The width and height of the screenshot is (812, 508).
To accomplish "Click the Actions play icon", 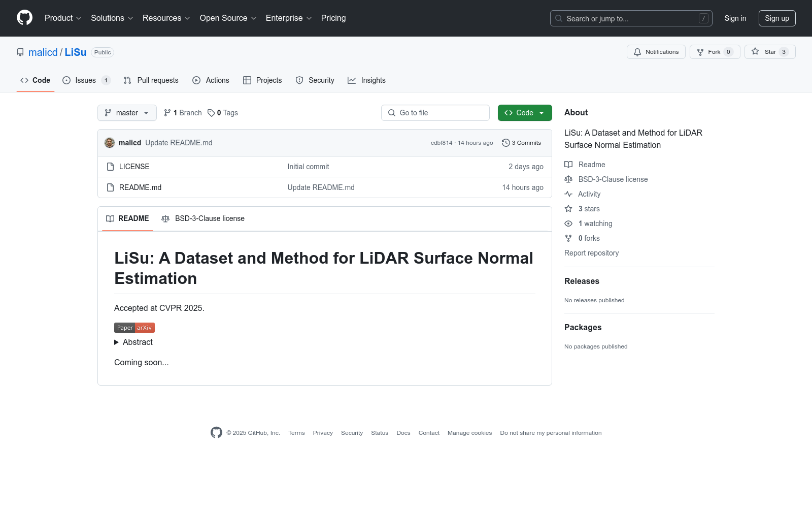I will [x=196, y=80].
